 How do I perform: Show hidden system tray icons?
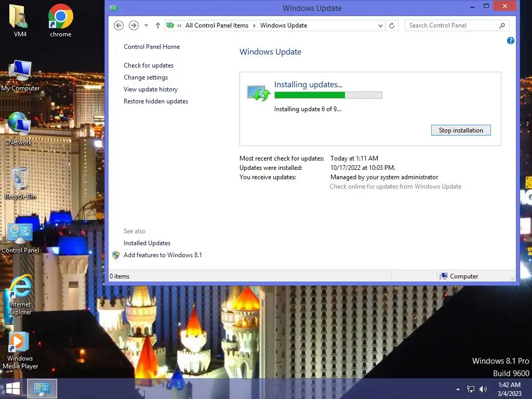click(458, 389)
